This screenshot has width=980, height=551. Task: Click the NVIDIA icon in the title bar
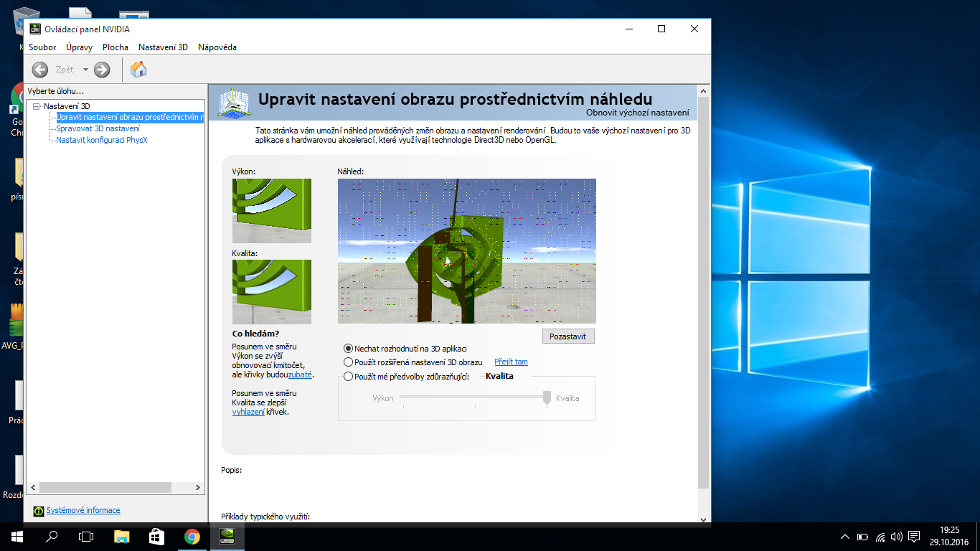tap(35, 29)
